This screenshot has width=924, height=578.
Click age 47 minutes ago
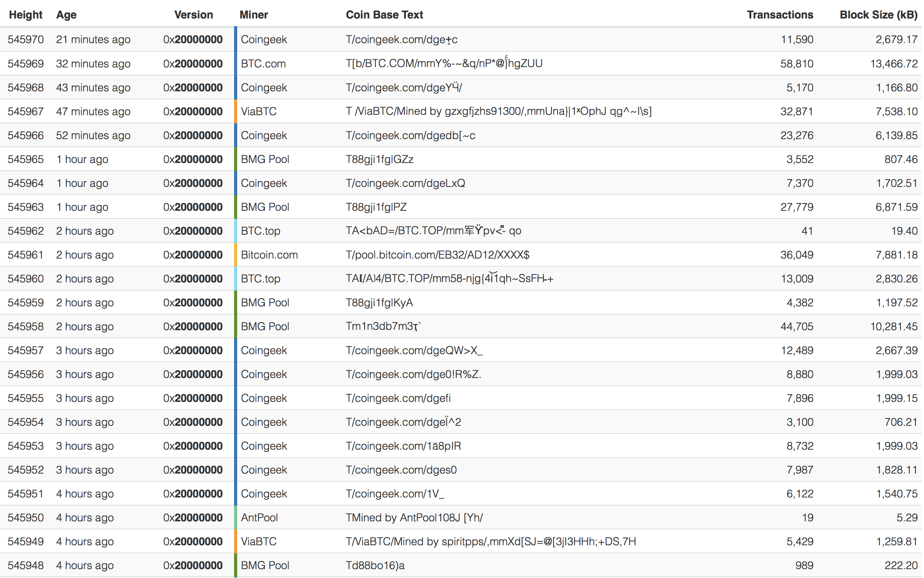click(93, 111)
